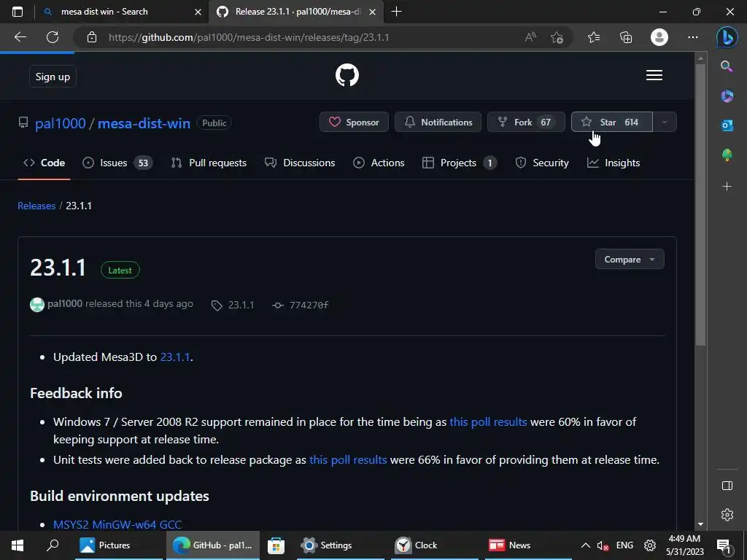
Task: Click pal1000 author name in release info
Action: (x=65, y=304)
